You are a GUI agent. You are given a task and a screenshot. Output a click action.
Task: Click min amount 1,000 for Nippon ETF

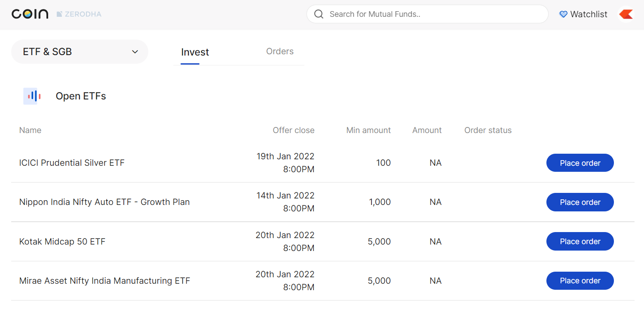click(380, 202)
